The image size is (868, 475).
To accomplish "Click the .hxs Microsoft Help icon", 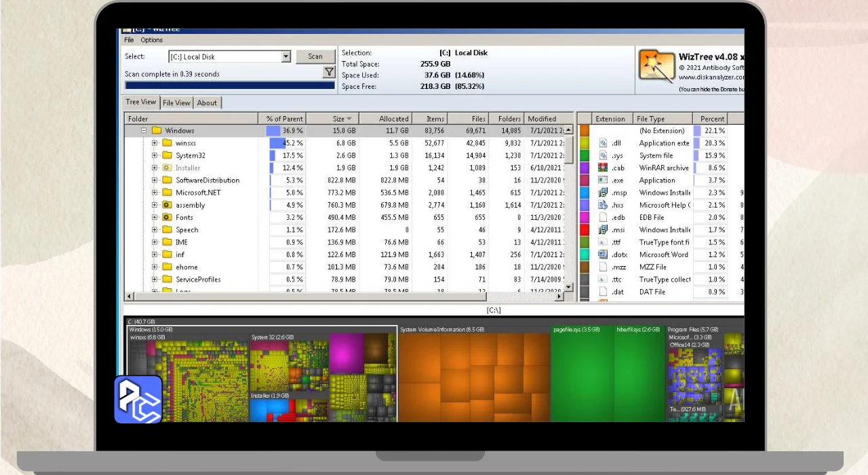I will [x=603, y=205].
